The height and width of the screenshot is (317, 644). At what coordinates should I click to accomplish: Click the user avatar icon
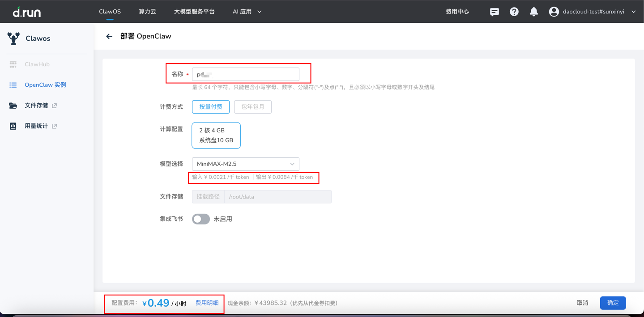(554, 12)
